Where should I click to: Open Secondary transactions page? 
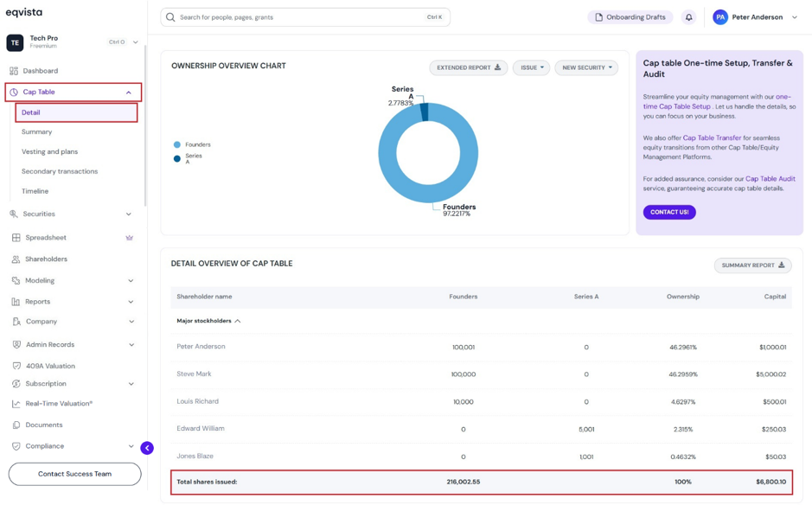coord(60,171)
